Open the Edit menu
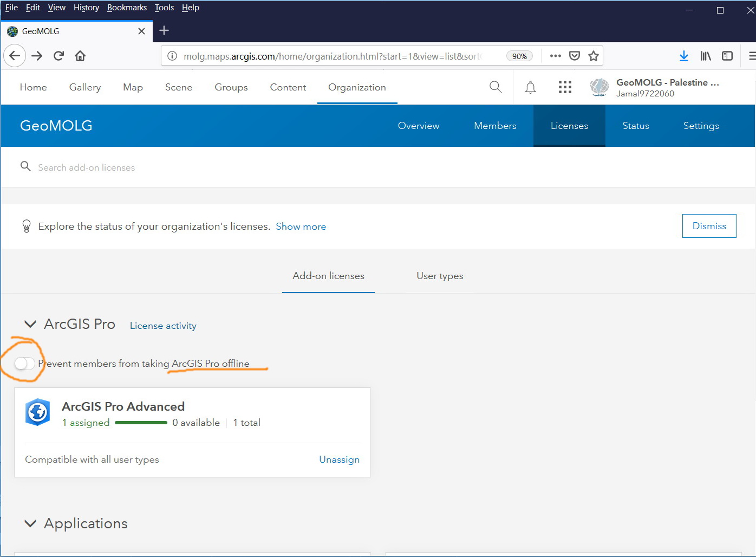756x557 pixels. click(33, 8)
